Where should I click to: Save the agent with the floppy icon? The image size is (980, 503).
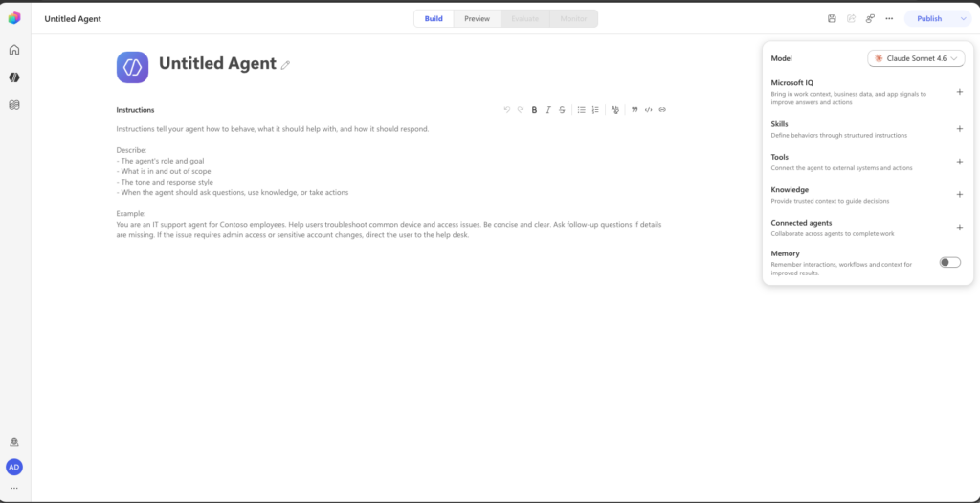(x=832, y=19)
